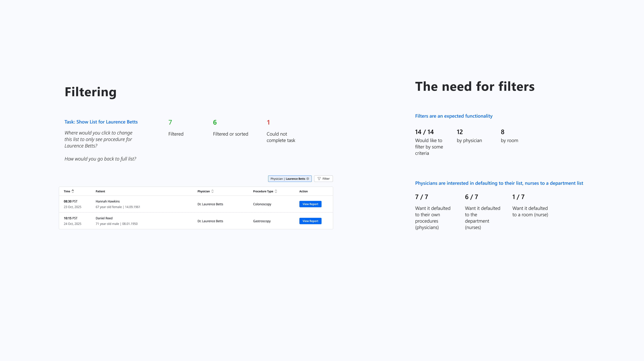Select patient name Daniel Reed
This screenshot has height=361, width=644.
[x=104, y=218]
